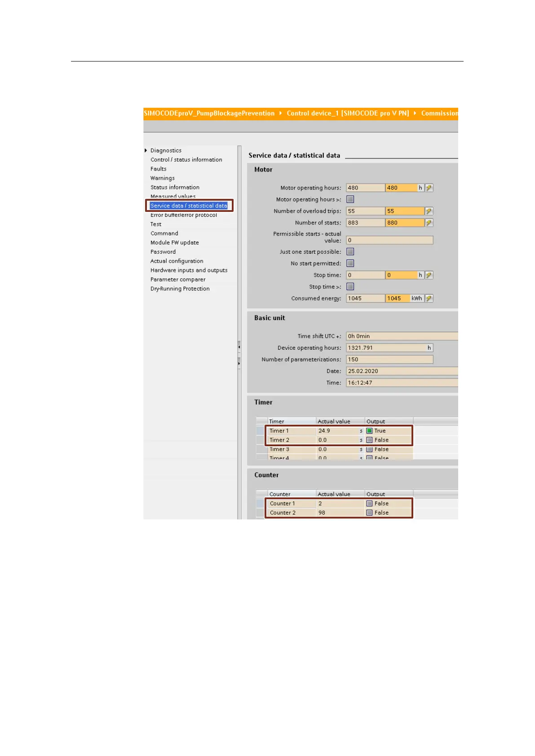Check the Timer 1 output True indicator
Image resolution: width=535 pixels, height=756 pixels.
370,431
